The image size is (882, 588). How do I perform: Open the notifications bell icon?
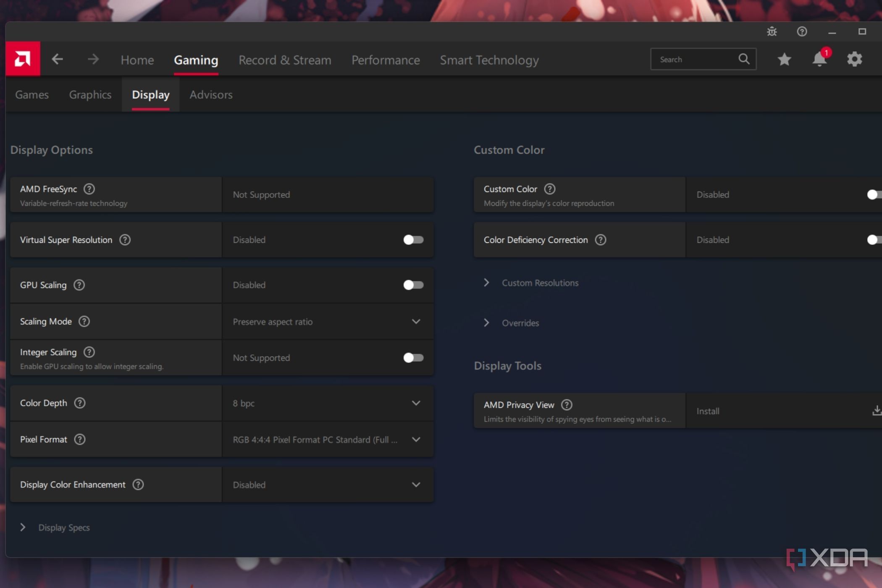click(x=819, y=59)
